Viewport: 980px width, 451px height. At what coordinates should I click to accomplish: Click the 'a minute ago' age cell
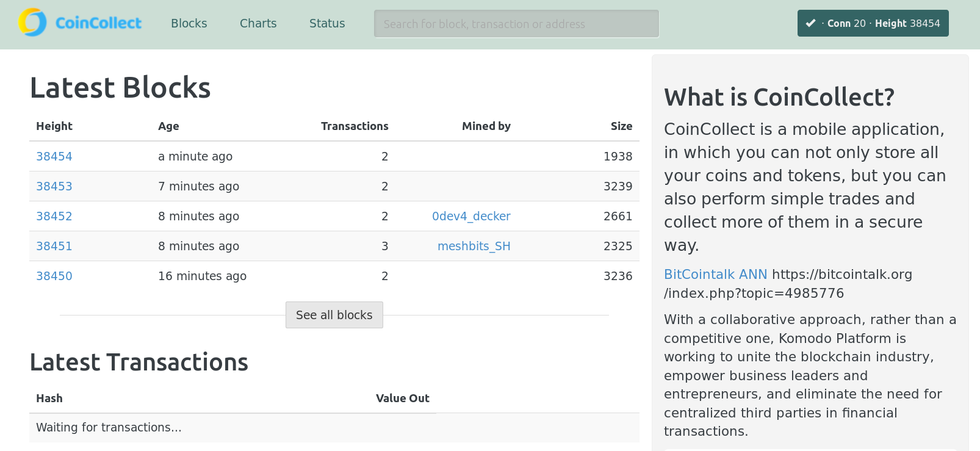[195, 156]
